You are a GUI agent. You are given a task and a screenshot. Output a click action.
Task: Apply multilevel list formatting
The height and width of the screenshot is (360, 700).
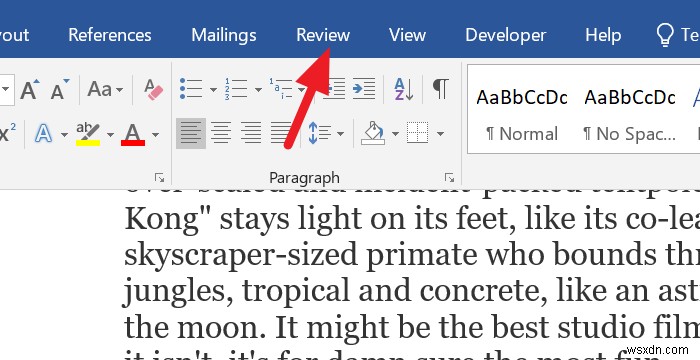281,88
